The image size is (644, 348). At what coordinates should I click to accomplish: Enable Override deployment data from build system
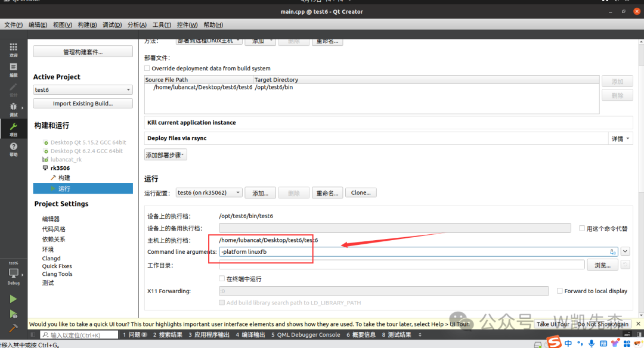coord(148,69)
